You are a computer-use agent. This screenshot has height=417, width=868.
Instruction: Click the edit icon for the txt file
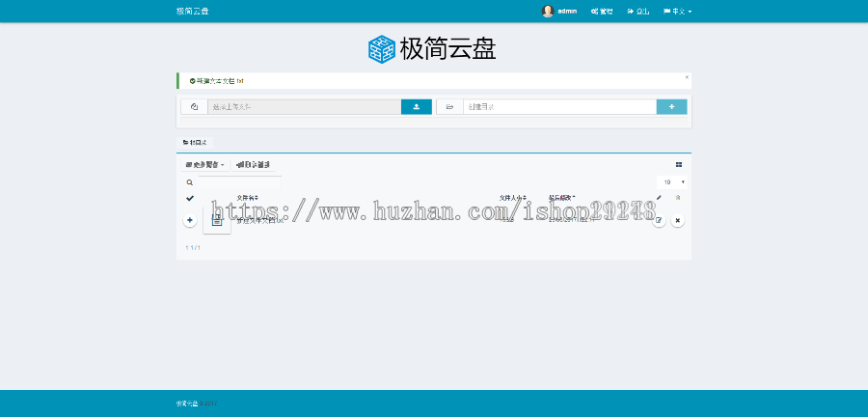[659, 220]
